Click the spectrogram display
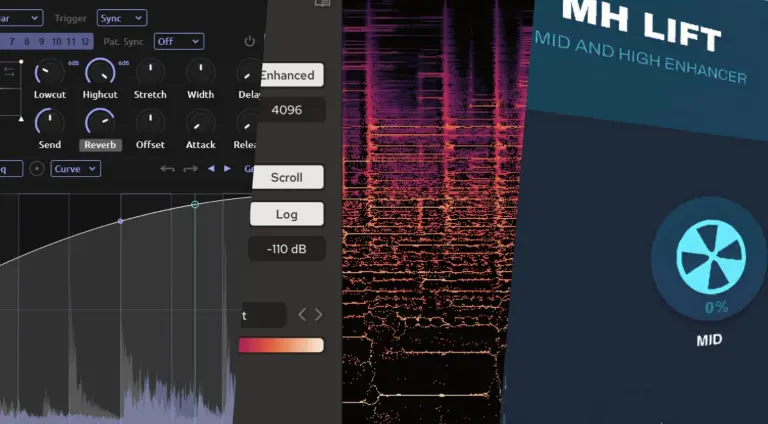The image size is (768, 424). point(431,212)
